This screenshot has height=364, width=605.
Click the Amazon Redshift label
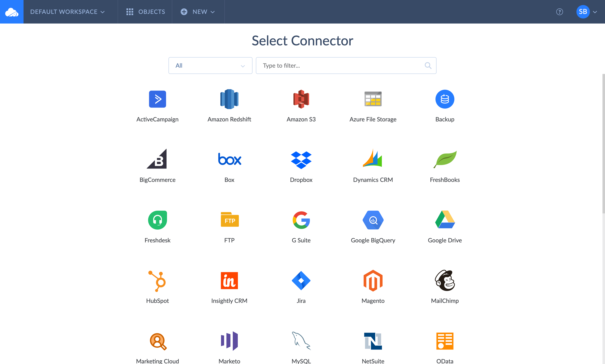[229, 119]
